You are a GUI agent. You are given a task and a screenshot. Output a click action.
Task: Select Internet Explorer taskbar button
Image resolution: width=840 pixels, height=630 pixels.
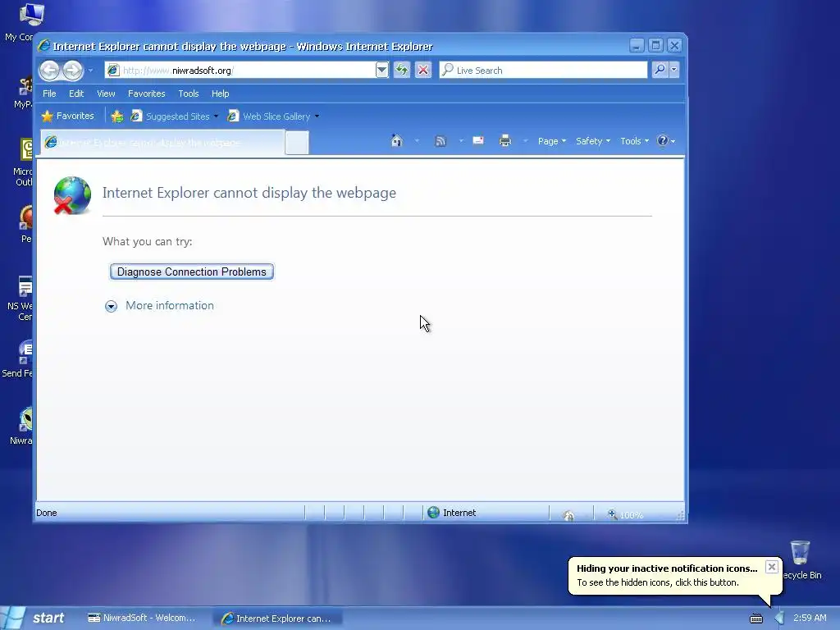click(x=277, y=619)
